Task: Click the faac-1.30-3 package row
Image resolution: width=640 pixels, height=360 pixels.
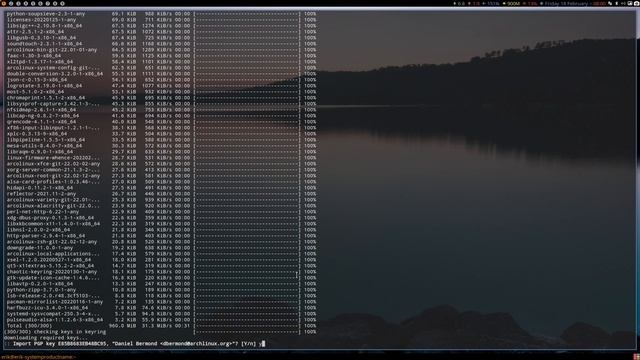Action: (161, 56)
